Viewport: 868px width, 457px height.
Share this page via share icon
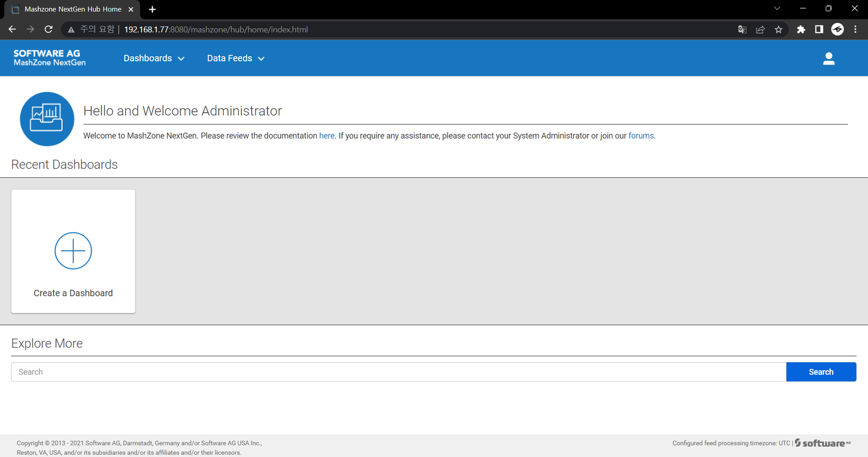761,30
